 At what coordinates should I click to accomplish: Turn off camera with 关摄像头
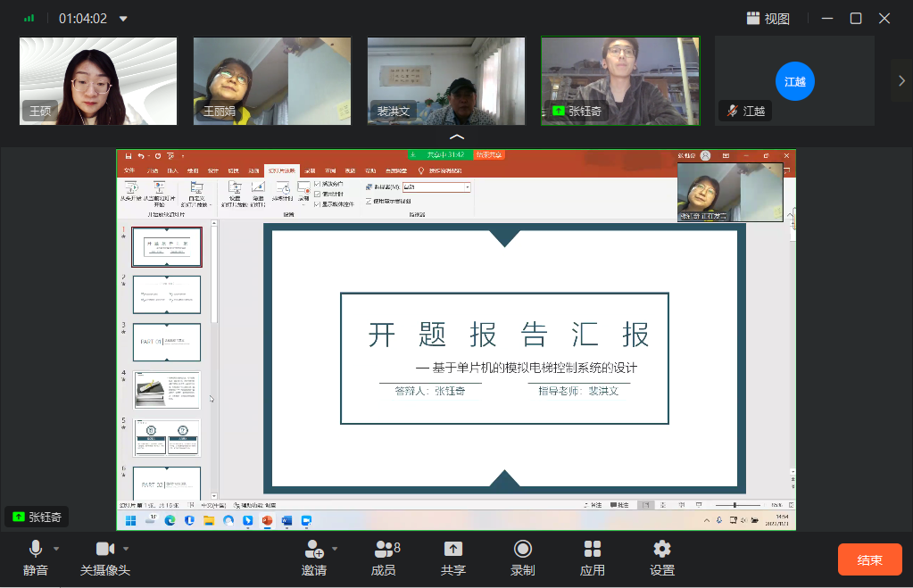pyautogui.click(x=104, y=550)
